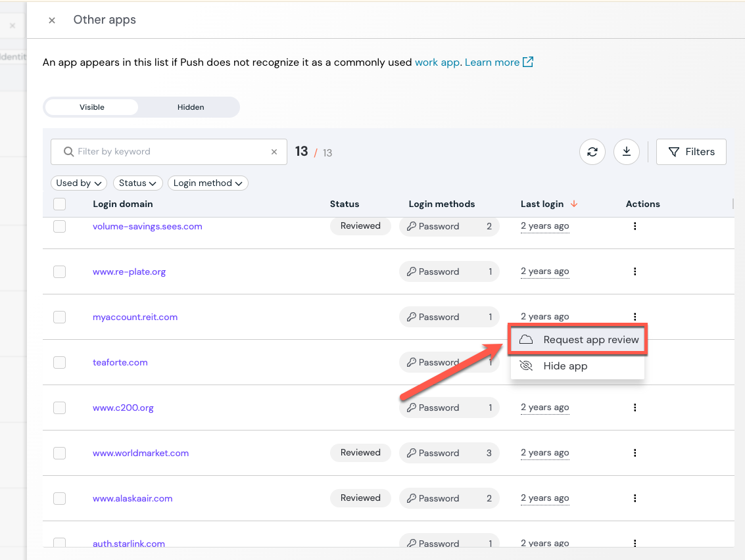
Task: Check the volume-savings.sees.com row checkbox
Action: [x=59, y=226]
